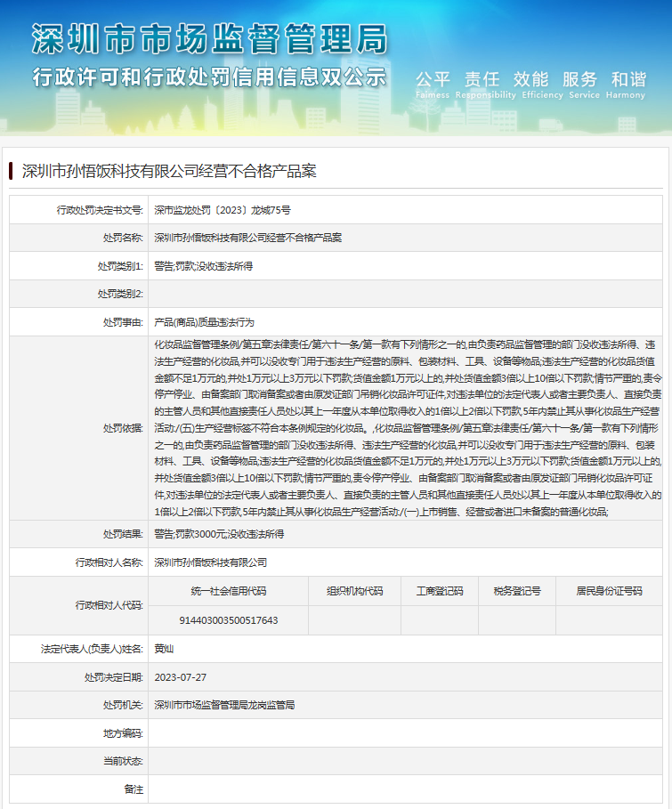Image resolution: width=672 pixels, height=809 pixels.
Task: Click the 处罚事由 label
Action: (123, 322)
